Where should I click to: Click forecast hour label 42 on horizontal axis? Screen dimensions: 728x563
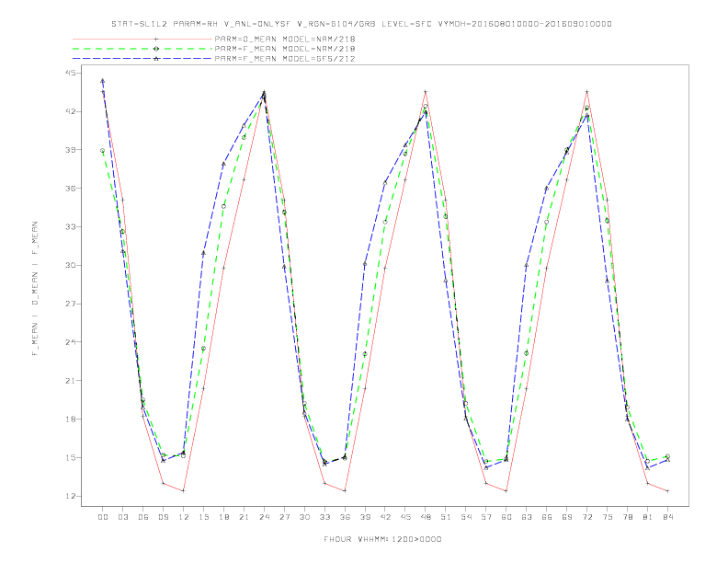pos(385,517)
